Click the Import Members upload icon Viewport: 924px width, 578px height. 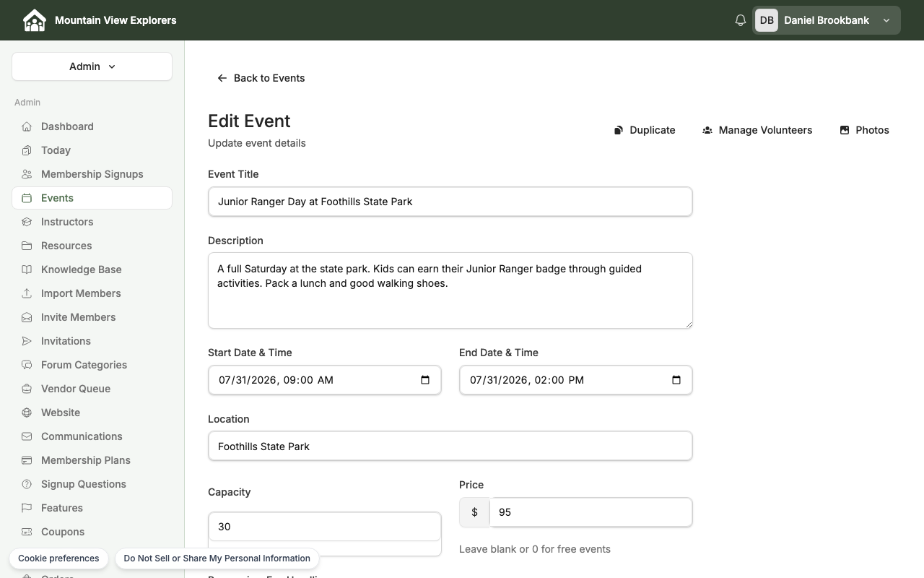pyautogui.click(x=27, y=293)
